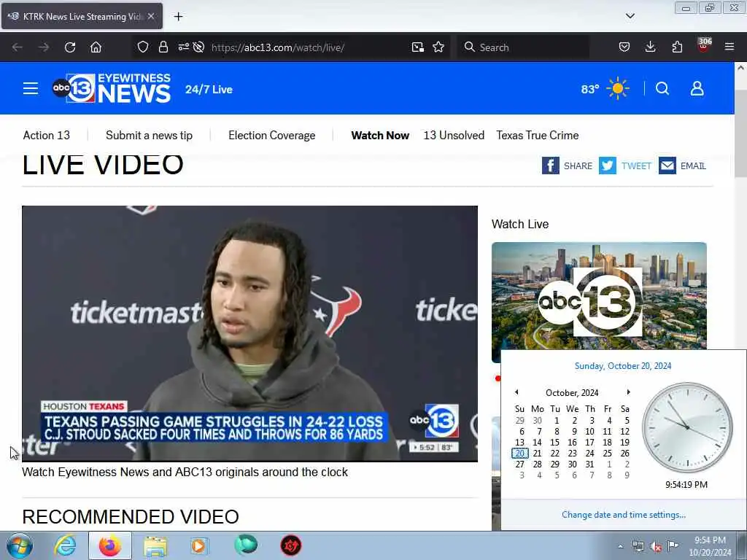The width and height of the screenshot is (747, 560).
Task: Open the hamburger site menu
Action: (31, 88)
